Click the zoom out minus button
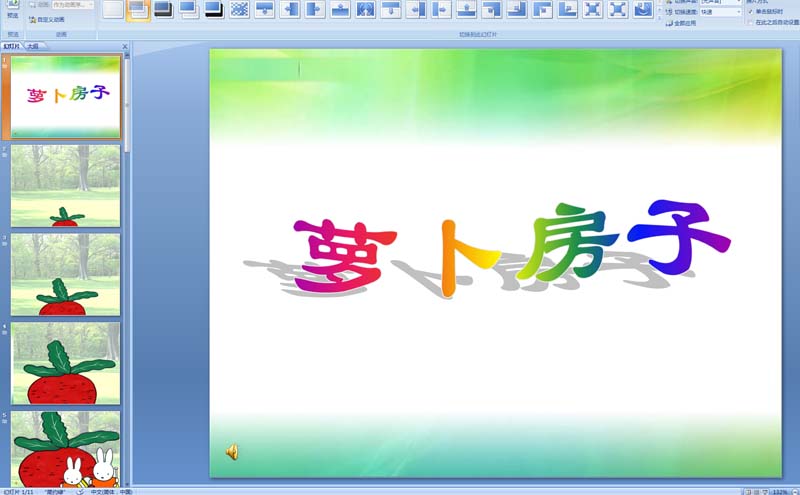The height and width of the screenshot is (495, 800). pyautogui.click(x=794, y=492)
